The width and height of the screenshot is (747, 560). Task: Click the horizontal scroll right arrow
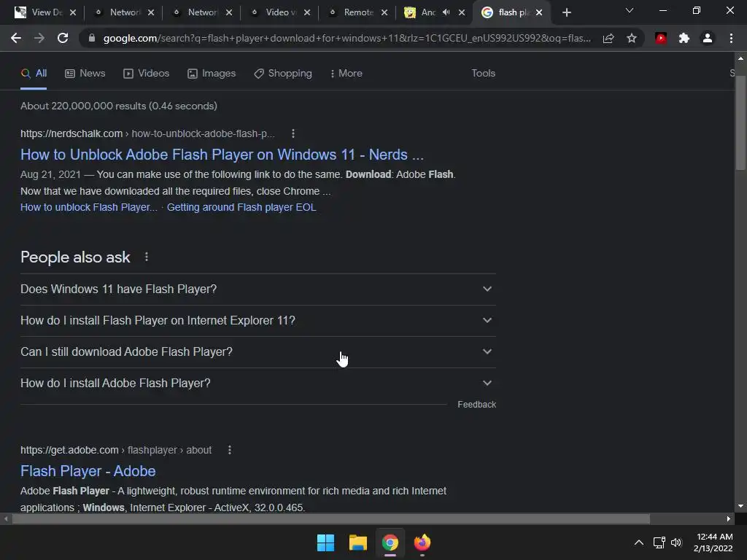[x=729, y=518]
